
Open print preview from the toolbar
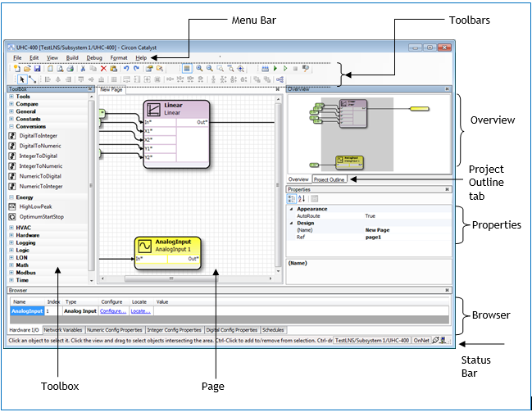point(60,69)
